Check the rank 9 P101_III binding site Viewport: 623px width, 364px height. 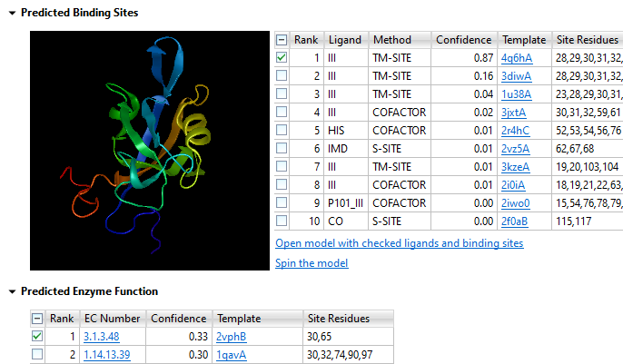click(x=282, y=202)
